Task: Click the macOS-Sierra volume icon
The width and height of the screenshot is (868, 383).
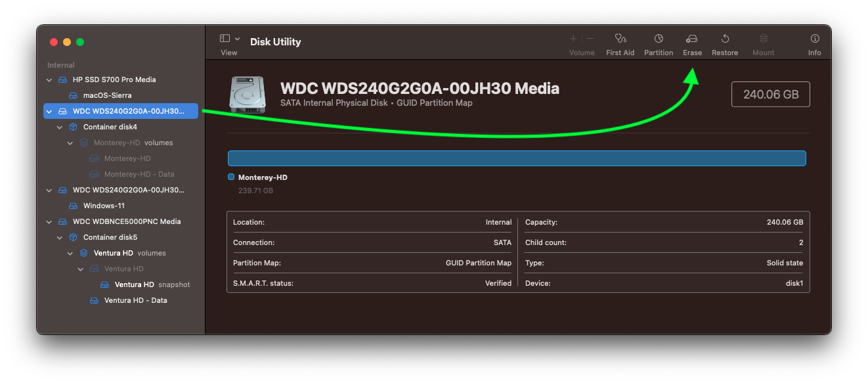Action: (73, 95)
